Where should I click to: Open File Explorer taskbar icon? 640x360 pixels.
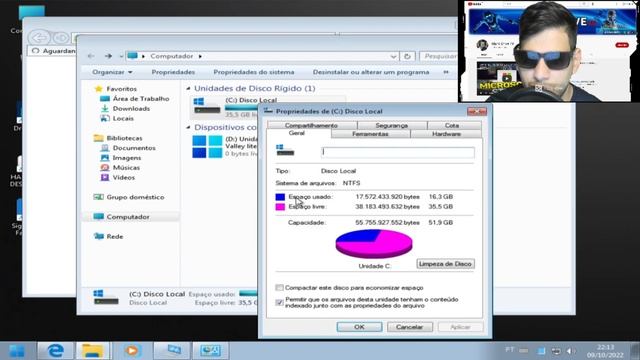pos(92,351)
